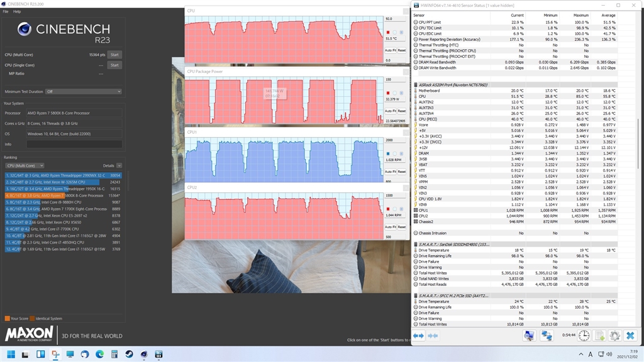Image resolution: width=644 pixels, height=362 pixels.
Task: Click the Cinebench sphere logo
Action: (25, 29)
